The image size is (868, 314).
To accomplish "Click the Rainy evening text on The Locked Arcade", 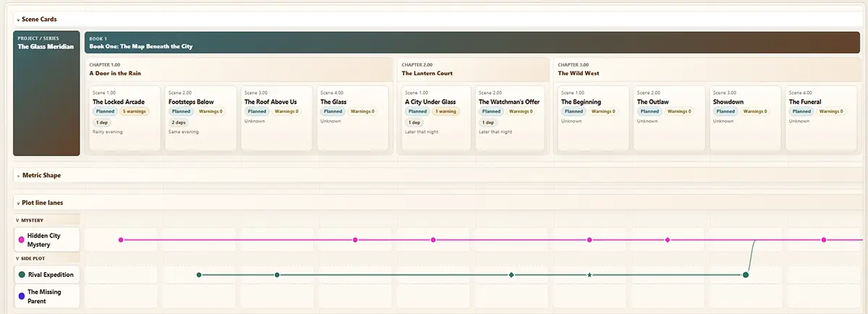I will [108, 132].
